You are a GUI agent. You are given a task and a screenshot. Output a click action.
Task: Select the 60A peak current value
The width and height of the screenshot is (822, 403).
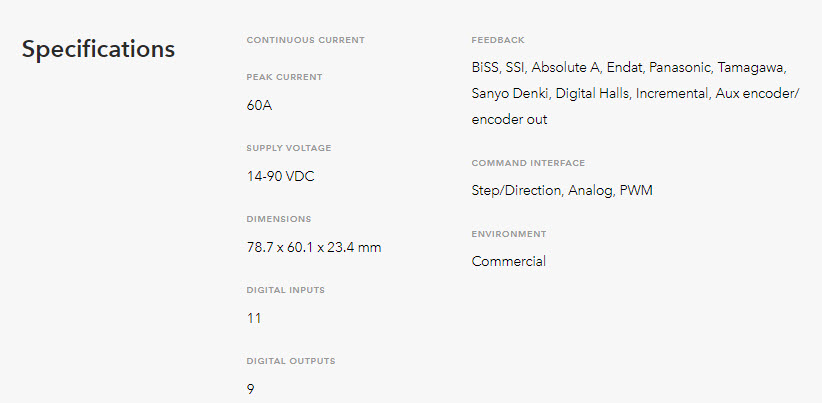[259, 105]
